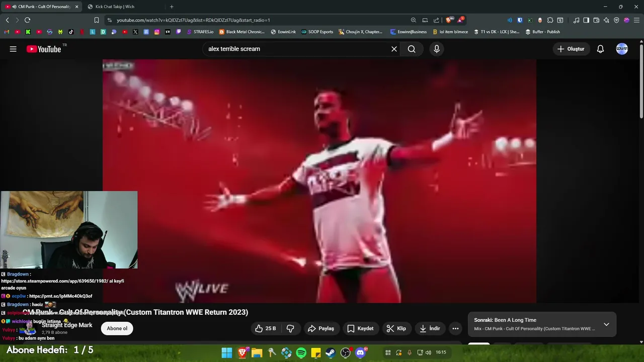644x362 pixels.
Task: Click the Oluştur create button
Action: click(x=571, y=49)
